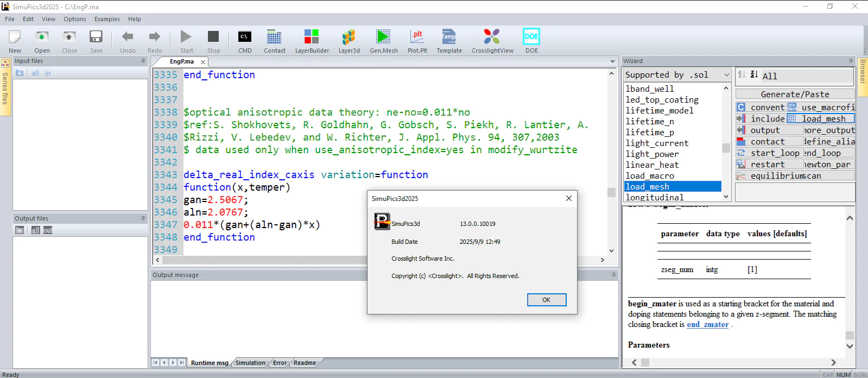Click the convention wizard button
The height and width of the screenshot is (378, 868).
[761, 108]
